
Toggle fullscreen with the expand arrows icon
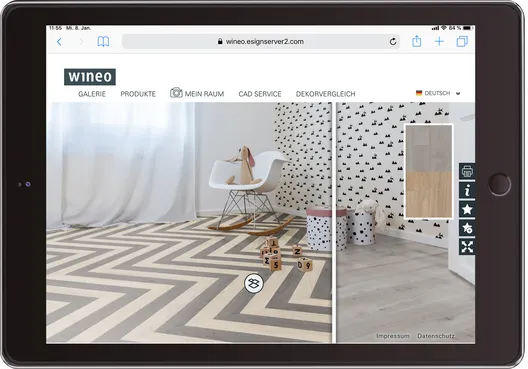[x=467, y=247]
